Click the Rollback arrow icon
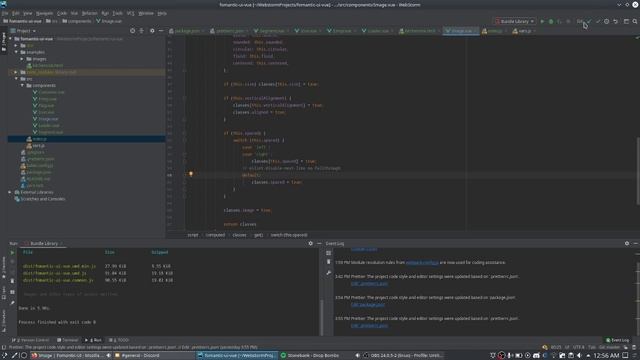This screenshot has height=360, width=640. pyautogui.click(x=616, y=21)
